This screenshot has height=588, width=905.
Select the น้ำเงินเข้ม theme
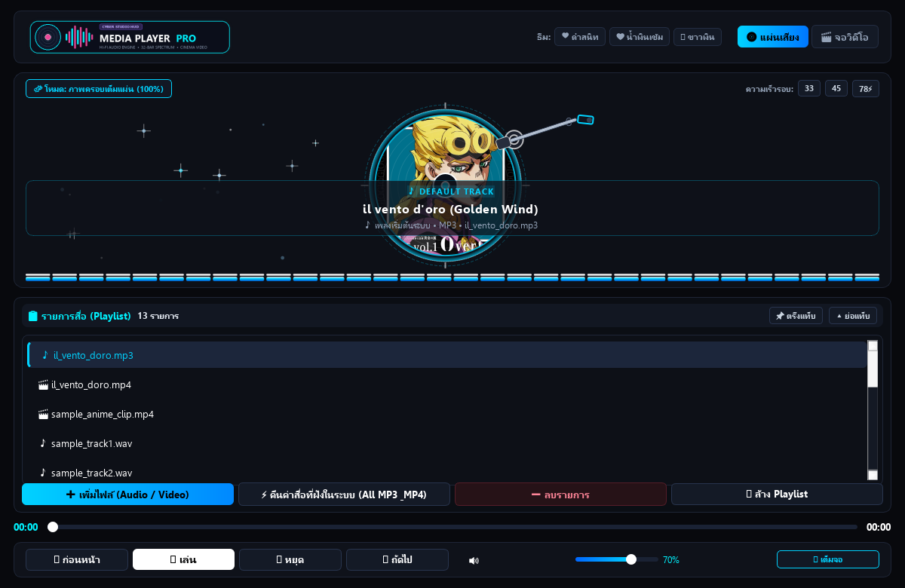[640, 37]
